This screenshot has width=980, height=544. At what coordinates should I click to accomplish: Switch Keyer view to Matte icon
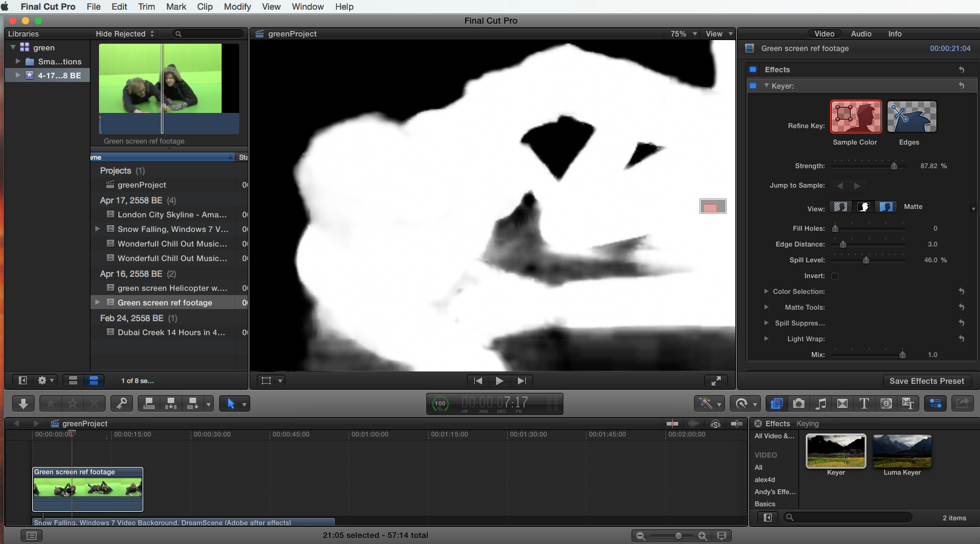(x=863, y=207)
